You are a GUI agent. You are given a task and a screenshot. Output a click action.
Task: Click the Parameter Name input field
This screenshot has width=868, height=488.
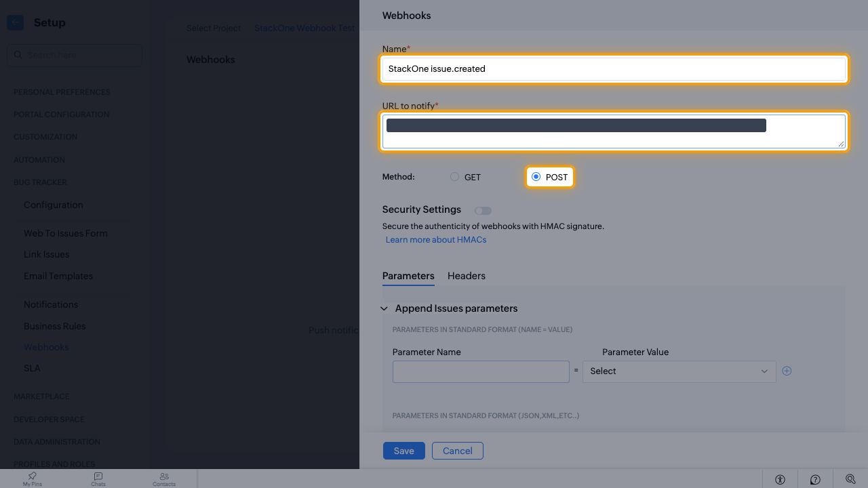click(481, 371)
